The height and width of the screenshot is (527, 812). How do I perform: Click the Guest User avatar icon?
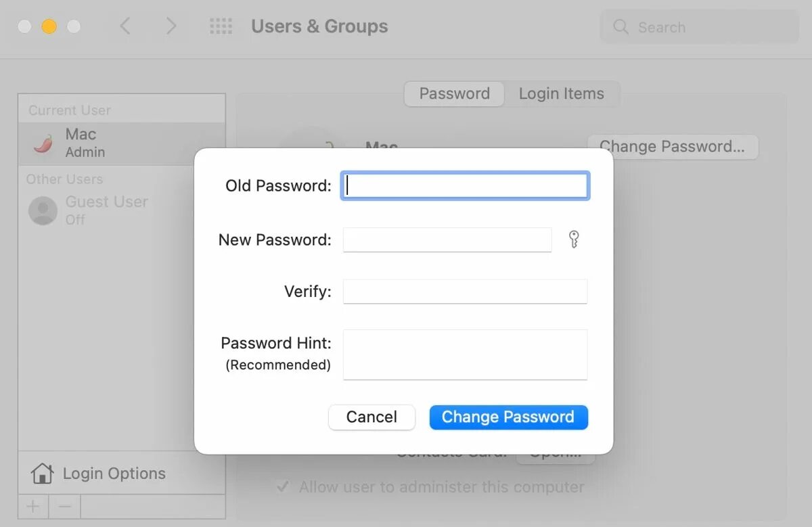43,210
